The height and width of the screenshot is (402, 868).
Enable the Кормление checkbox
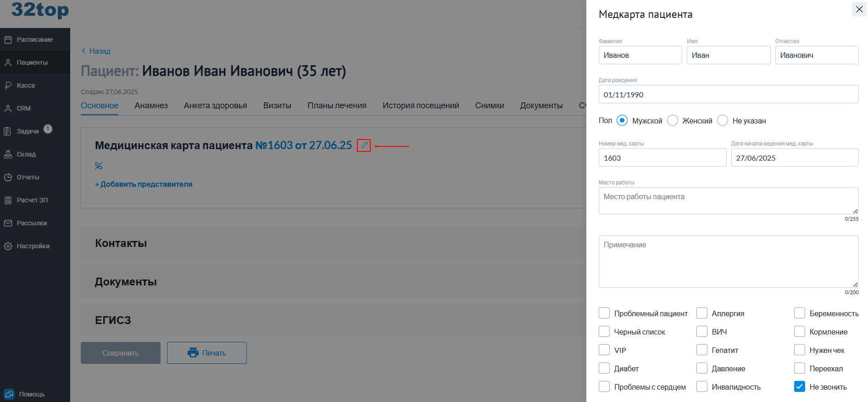tap(800, 331)
